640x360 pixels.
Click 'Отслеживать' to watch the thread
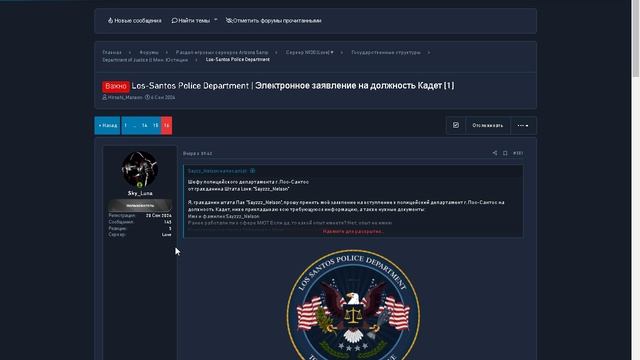tap(488, 125)
